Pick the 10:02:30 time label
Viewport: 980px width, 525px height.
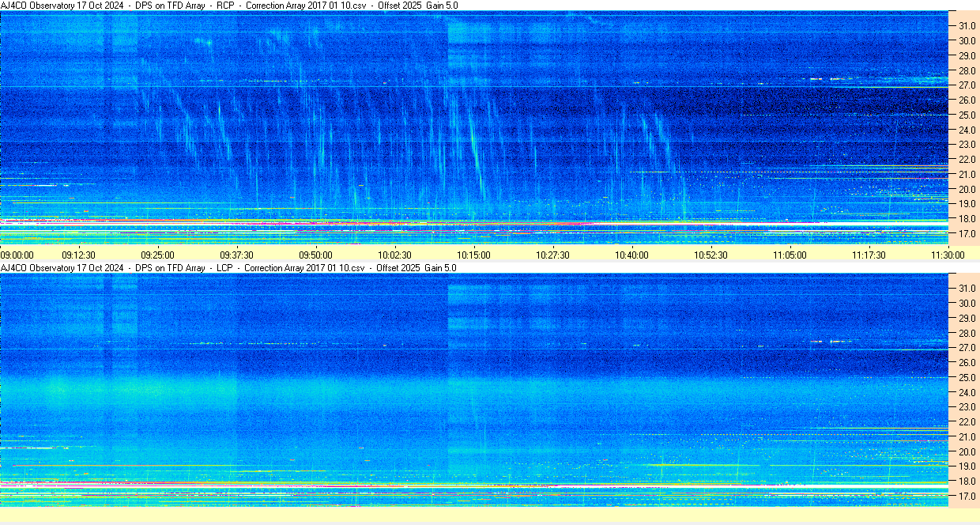[395, 255]
